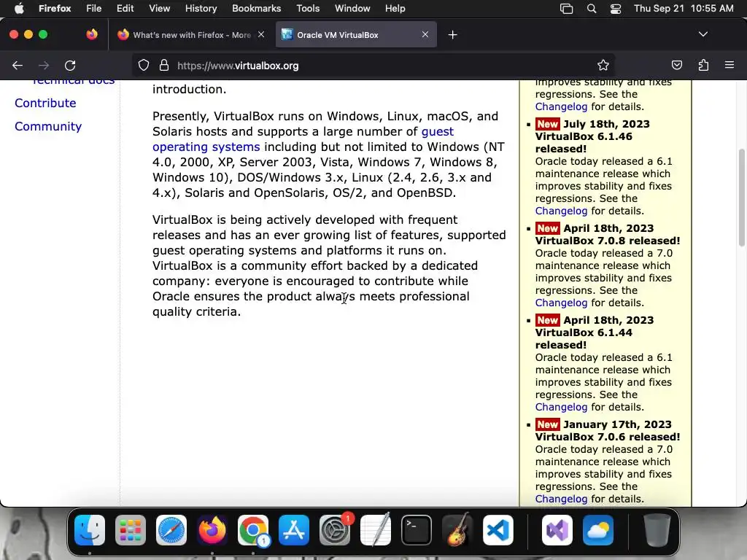Open a new tab with plus button

[452, 35]
